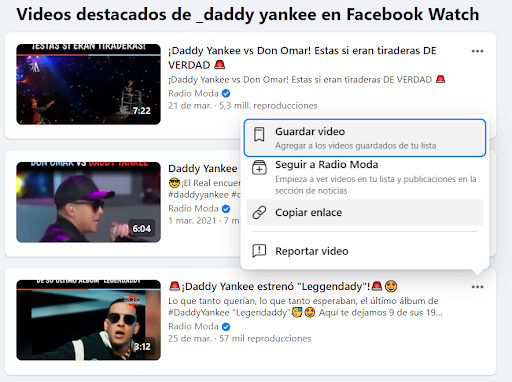Click subtitle 'Agregar a los videos guardados de tu lista'
This screenshot has height=382, width=512.
coord(356,146)
